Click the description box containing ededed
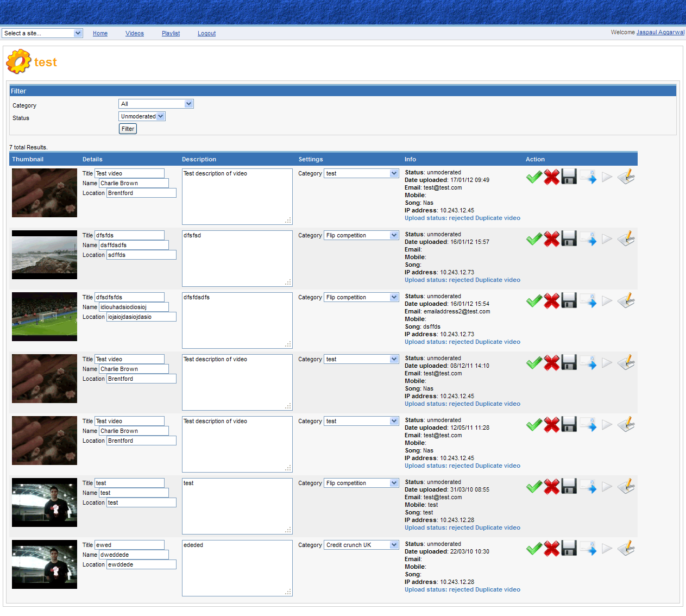 click(237, 568)
